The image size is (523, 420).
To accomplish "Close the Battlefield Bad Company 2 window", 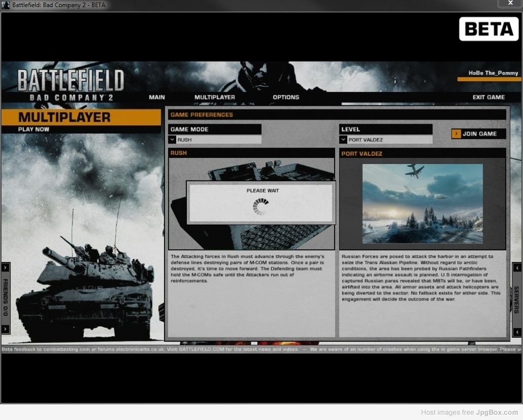I will pyautogui.click(x=510, y=3).
